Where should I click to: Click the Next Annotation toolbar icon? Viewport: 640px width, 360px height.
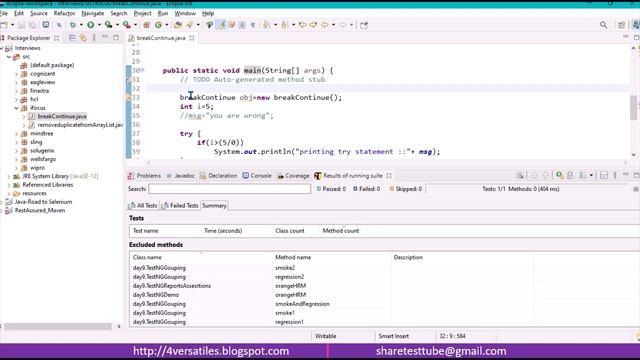click(267, 25)
